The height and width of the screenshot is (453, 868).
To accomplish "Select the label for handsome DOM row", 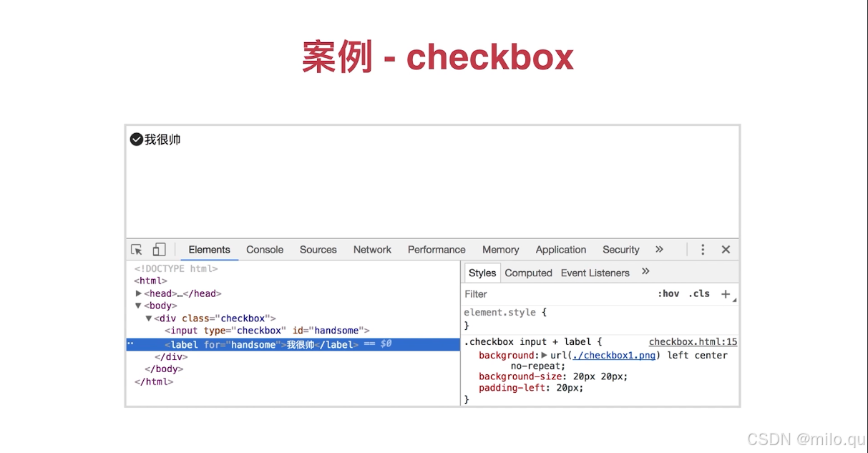I will tap(293, 344).
